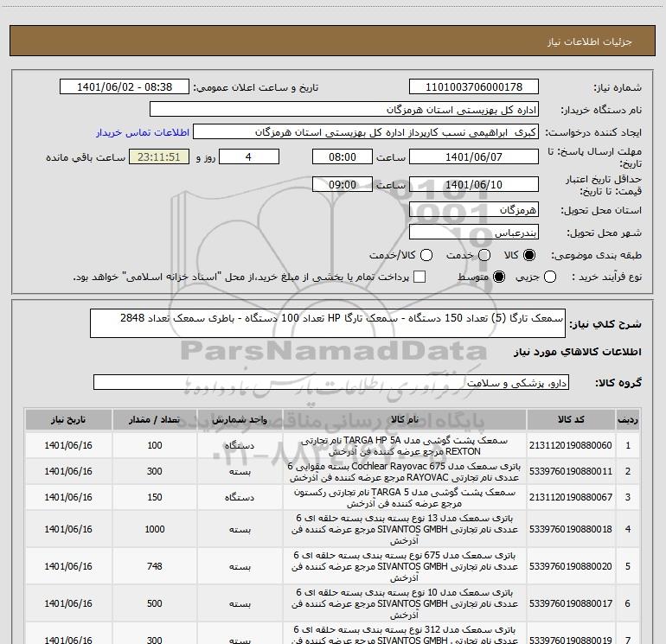
Task: Select the کالا/خدمت radio button
Action: (x=426, y=255)
